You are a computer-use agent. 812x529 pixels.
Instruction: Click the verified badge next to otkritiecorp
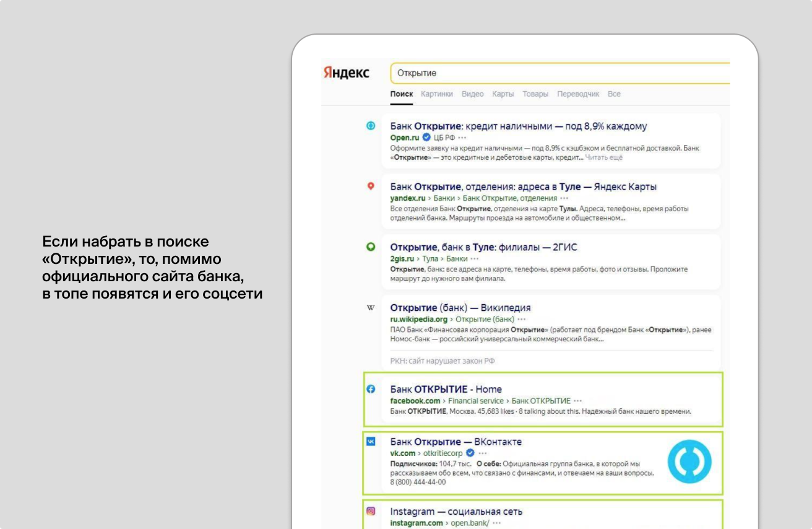click(470, 453)
